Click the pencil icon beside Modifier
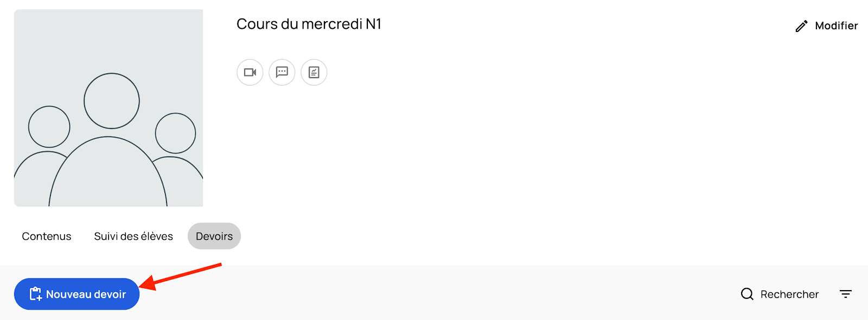Viewport: 868px width, 320px height. (x=801, y=26)
